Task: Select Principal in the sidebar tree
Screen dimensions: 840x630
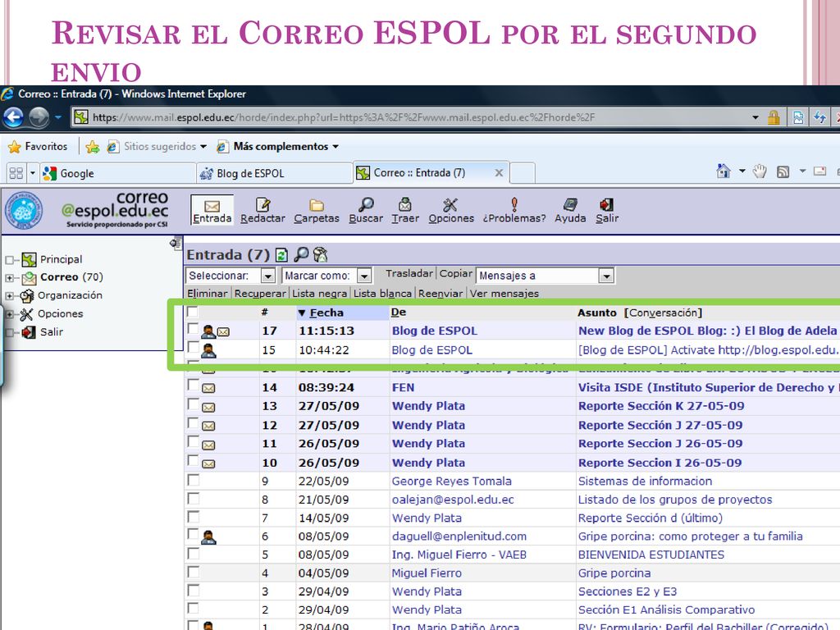Action: click(x=61, y=259)
